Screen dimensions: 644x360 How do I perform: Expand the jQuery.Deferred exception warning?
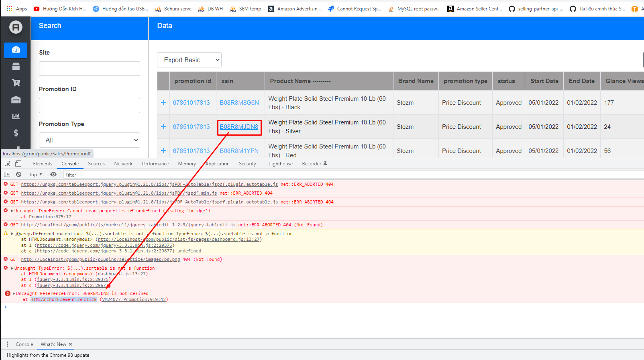click(x=12, y=234)
